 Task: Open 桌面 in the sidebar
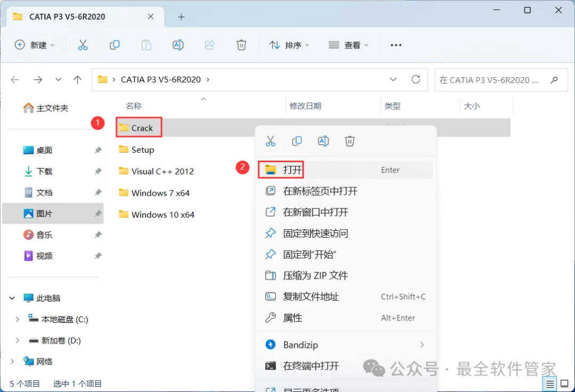coord(38,150)
